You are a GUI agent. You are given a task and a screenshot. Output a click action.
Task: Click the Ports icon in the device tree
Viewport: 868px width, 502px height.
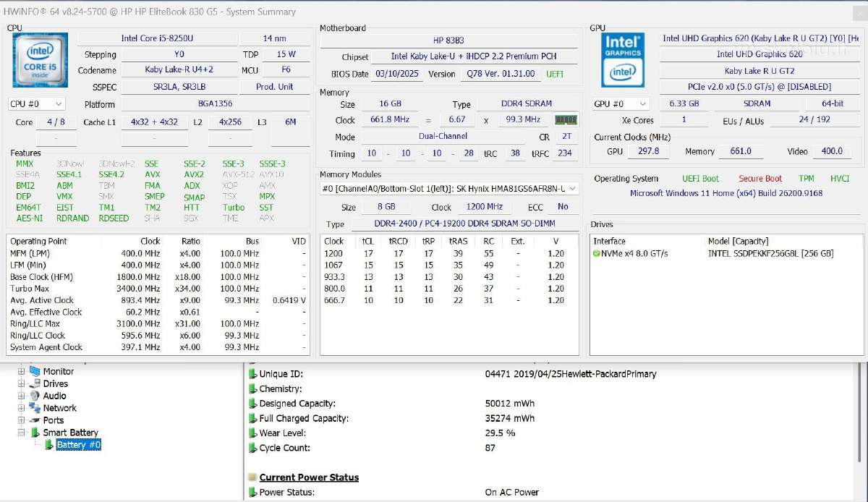click(x=35, y=420)
